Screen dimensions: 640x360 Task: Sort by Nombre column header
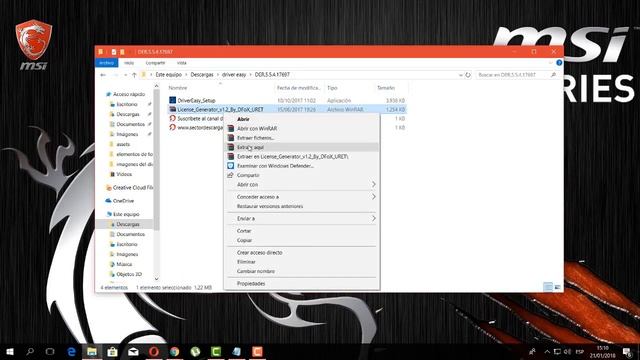[x=178, y=88]
